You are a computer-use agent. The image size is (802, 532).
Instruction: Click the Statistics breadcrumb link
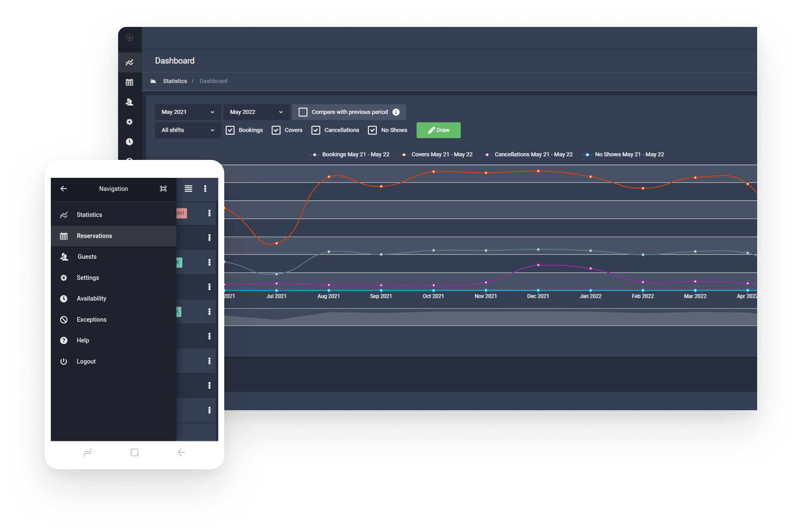[175, 81]
